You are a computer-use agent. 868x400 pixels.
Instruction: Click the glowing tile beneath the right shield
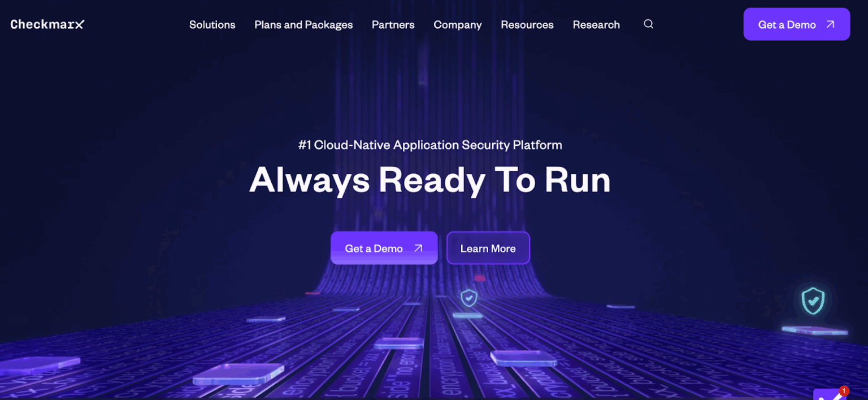coord(814,331)
